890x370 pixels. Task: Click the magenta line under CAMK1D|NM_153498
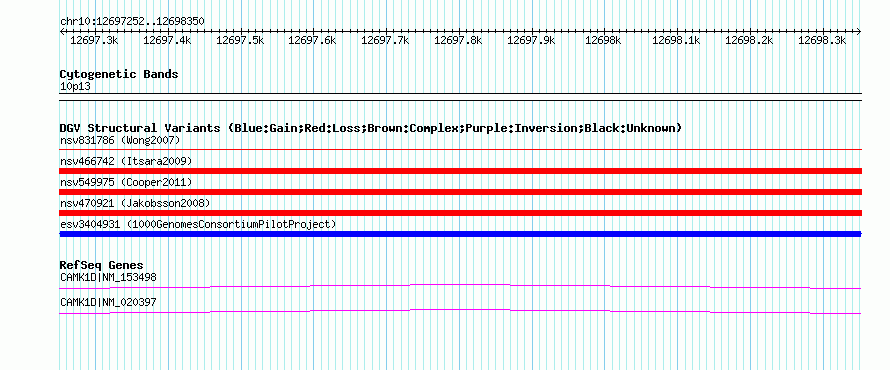coord(460,284)
